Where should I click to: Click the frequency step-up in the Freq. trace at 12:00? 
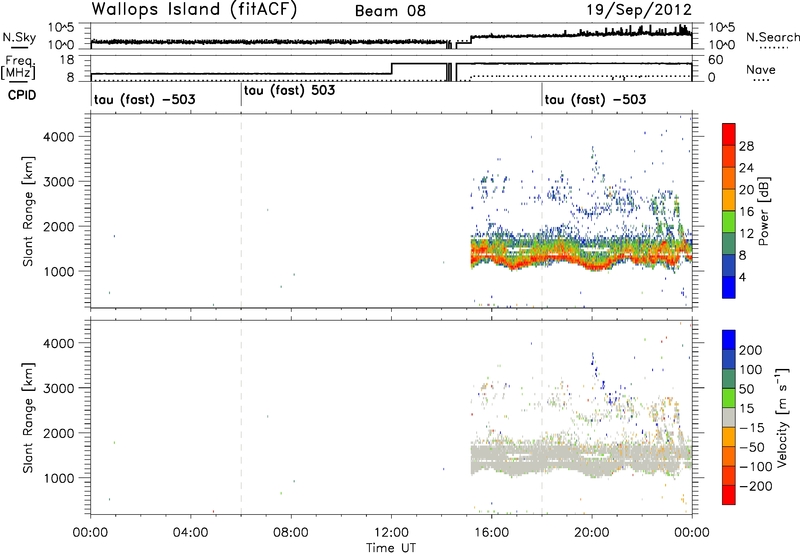coord(392,68)
